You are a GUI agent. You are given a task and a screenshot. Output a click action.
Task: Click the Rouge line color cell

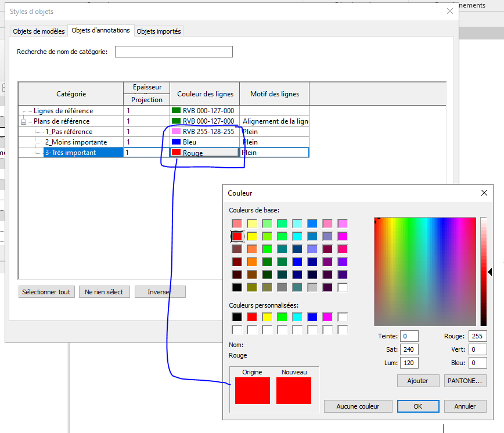(x=204, y=153)
